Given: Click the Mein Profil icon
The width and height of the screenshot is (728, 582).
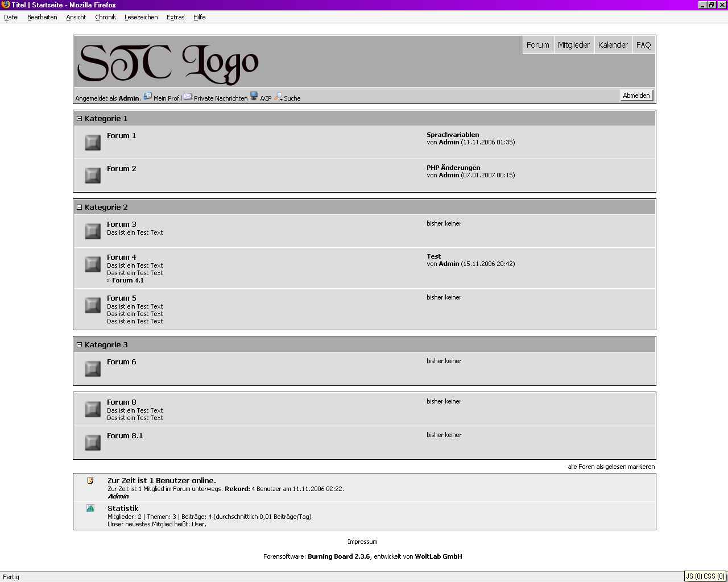Looking at the screenshot, I should click(147, 97).
